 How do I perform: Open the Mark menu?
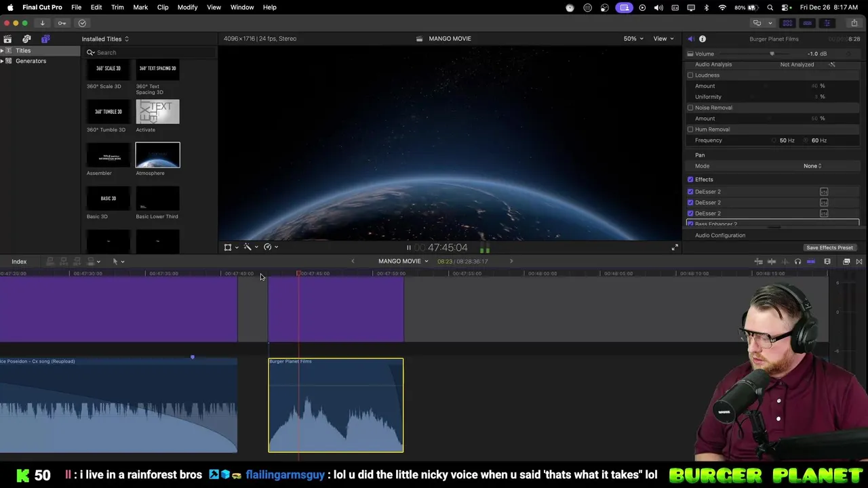(x=140, y=7)
